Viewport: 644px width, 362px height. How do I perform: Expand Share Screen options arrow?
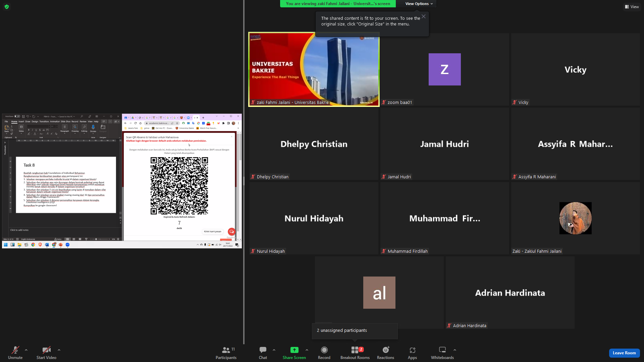[307, 350]
